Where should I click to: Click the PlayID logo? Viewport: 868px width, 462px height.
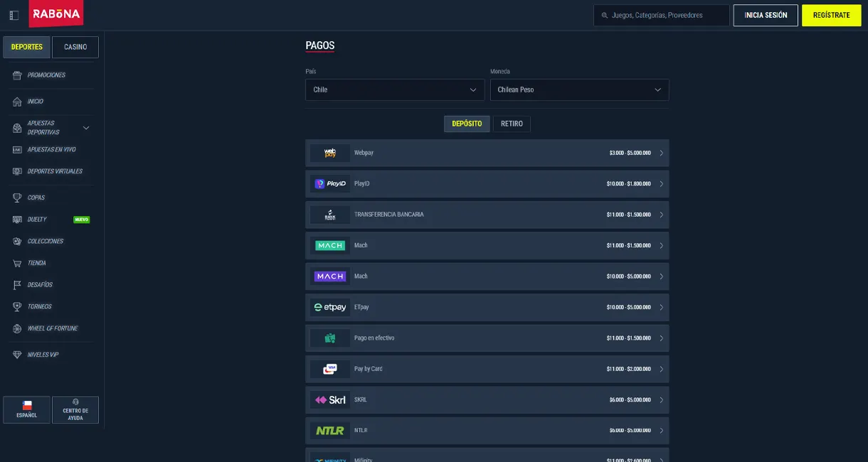click(x=330, y=183)
